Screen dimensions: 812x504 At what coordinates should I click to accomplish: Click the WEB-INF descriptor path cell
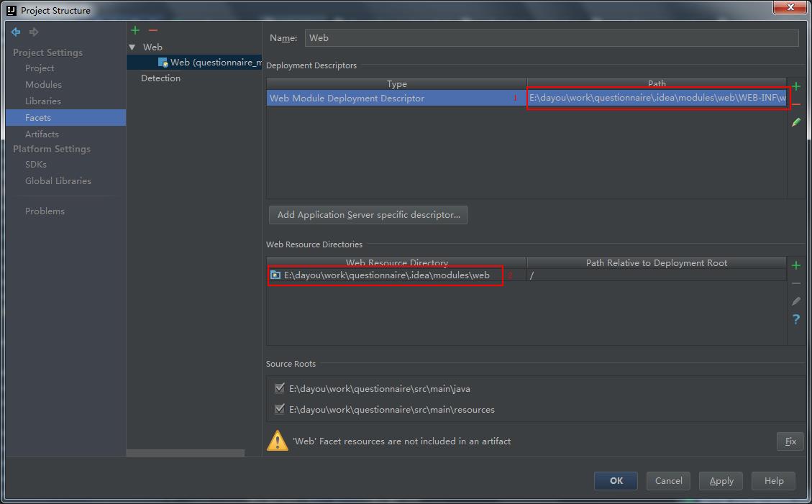[657, 98]
